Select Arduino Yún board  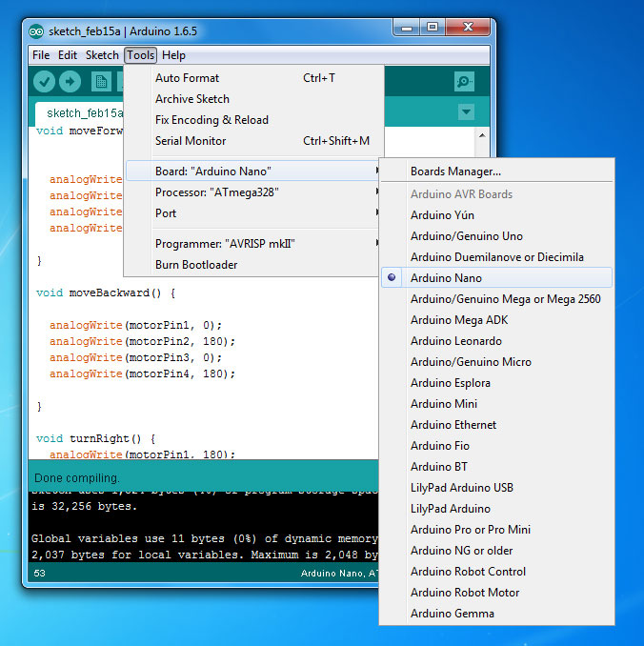496,215
